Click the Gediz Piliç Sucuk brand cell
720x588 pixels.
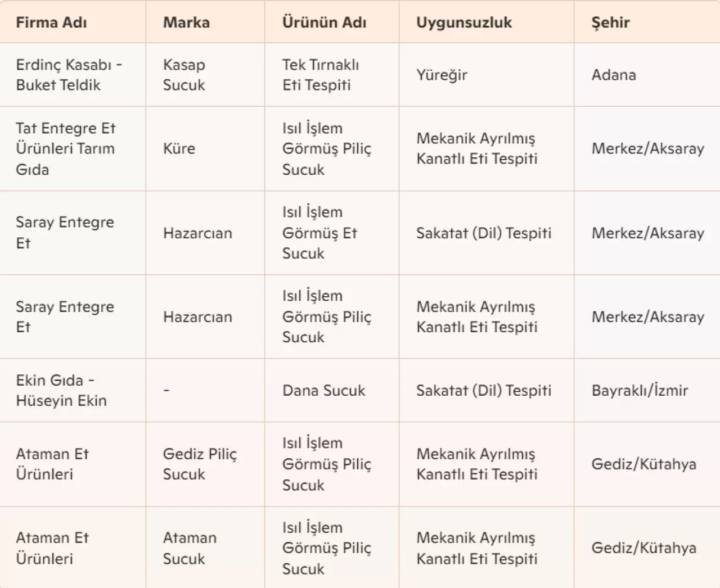[x=200, y=464]
